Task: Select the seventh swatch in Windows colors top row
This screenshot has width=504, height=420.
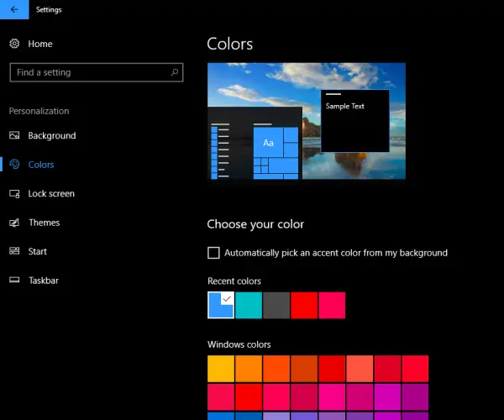Action: point(387,369)
